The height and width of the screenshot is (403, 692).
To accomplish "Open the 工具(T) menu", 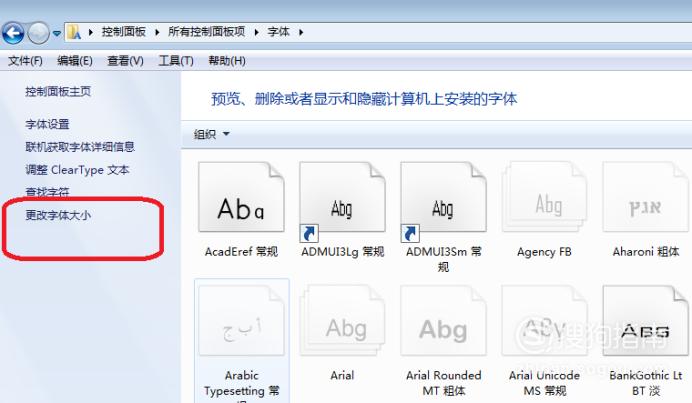I will click(x=176, y=60).
